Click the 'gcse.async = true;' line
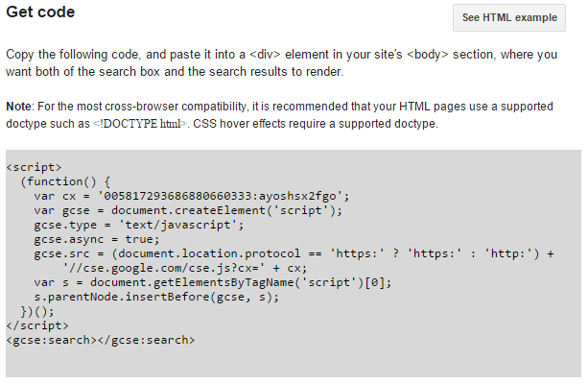This screenshot has height=384, width=588. pyautogui.click(x=97, y=239)
